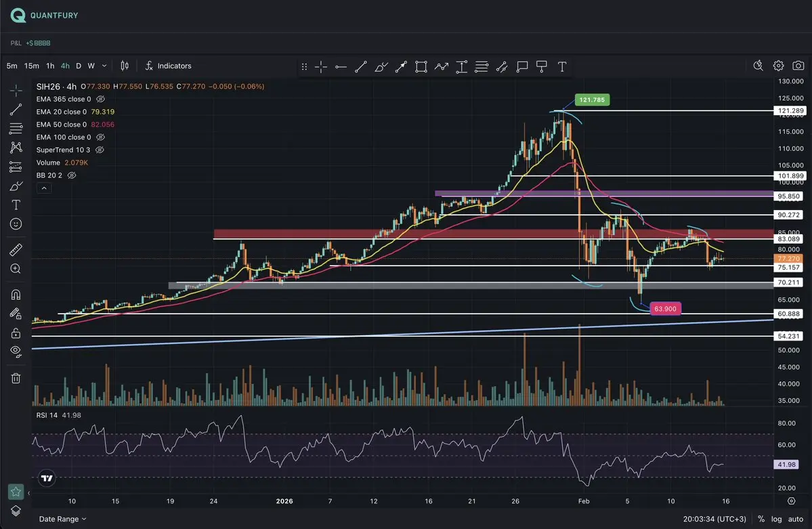
Task: Select the arrow line tool in floating toolbar
Action: click(x=402, y=67)
